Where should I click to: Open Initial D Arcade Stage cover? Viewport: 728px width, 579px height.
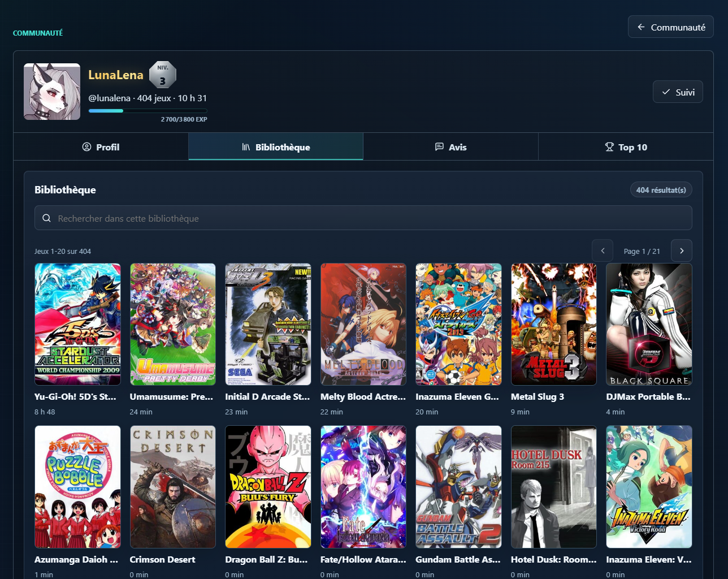(x=268, y=324)
